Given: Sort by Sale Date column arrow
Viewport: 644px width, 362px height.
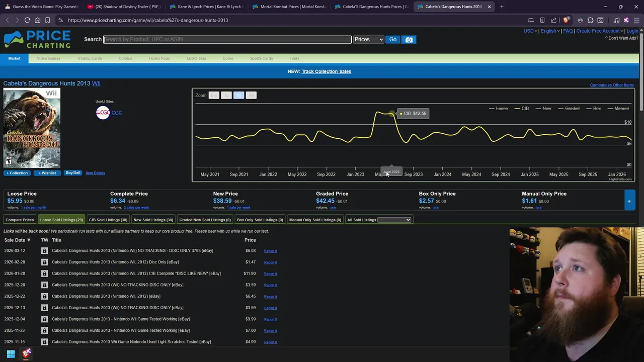Looking at the screenshot, I should 29,240.
